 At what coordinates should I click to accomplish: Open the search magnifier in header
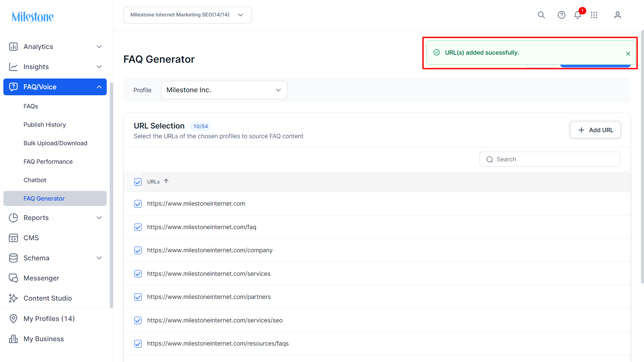(541, 15)
